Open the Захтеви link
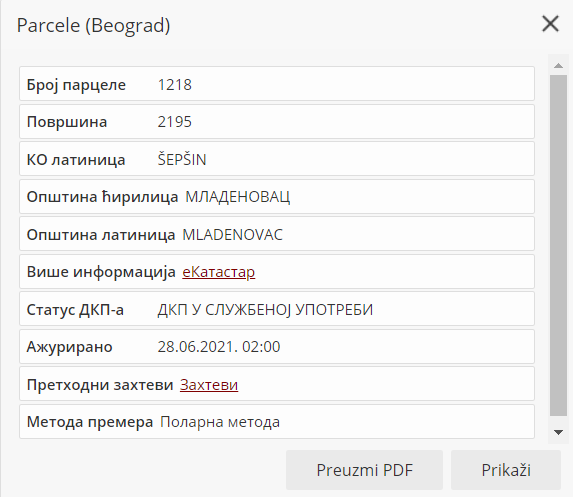 click(x=209, y=384)
